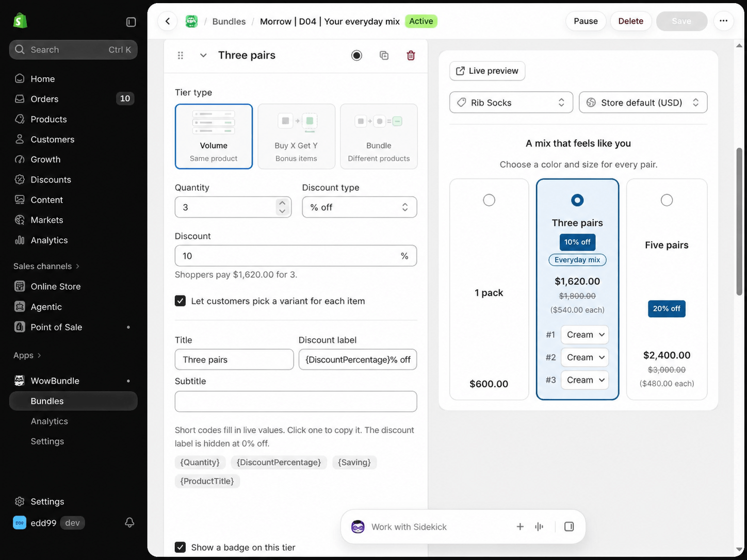Uncheck Show a badge on this tier
Screen dimensions: 747x560
coord(180,547)
